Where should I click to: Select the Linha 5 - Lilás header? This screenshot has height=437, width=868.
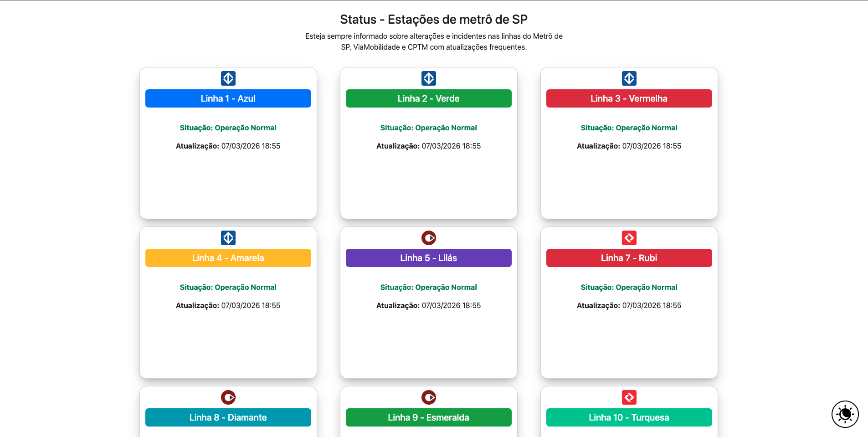coord(428,257)
